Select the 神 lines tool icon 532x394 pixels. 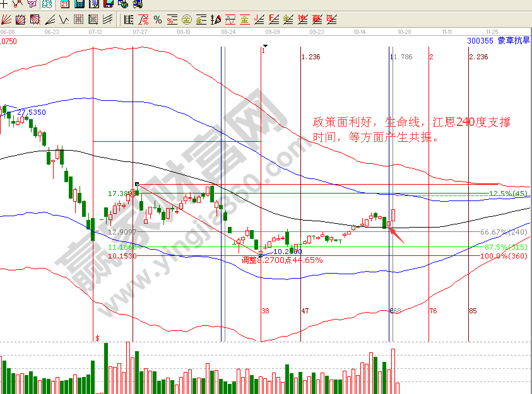tap(302, 20)
